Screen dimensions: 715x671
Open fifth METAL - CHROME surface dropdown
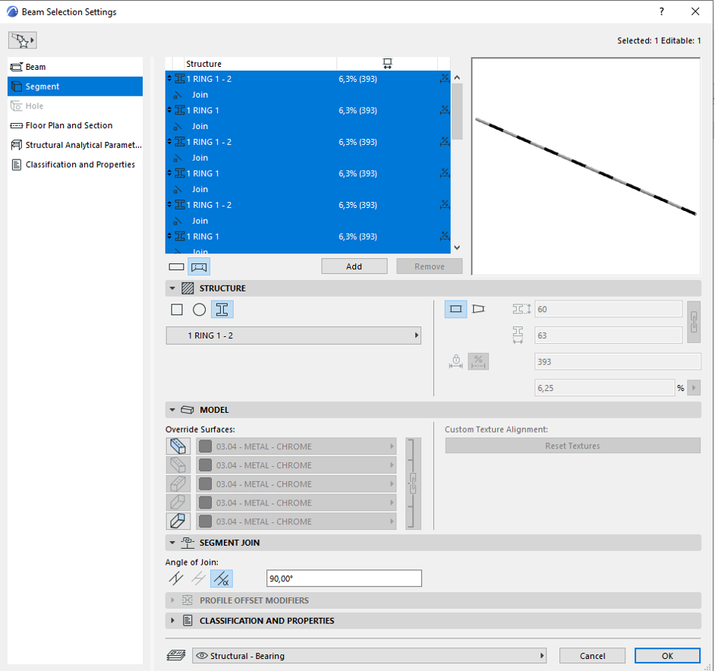pyautogui.click(x=296, y=521)
